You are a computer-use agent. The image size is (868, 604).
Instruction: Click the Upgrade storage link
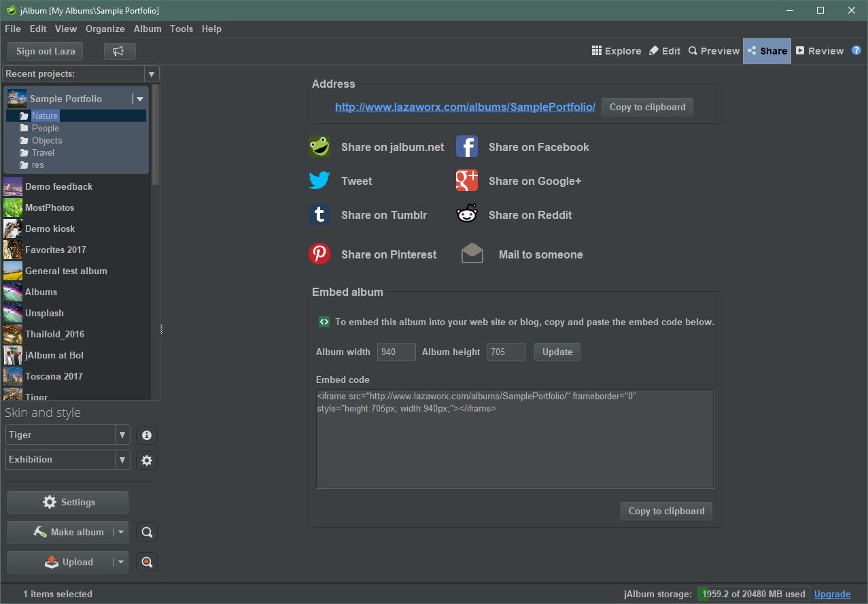point(832,594)
